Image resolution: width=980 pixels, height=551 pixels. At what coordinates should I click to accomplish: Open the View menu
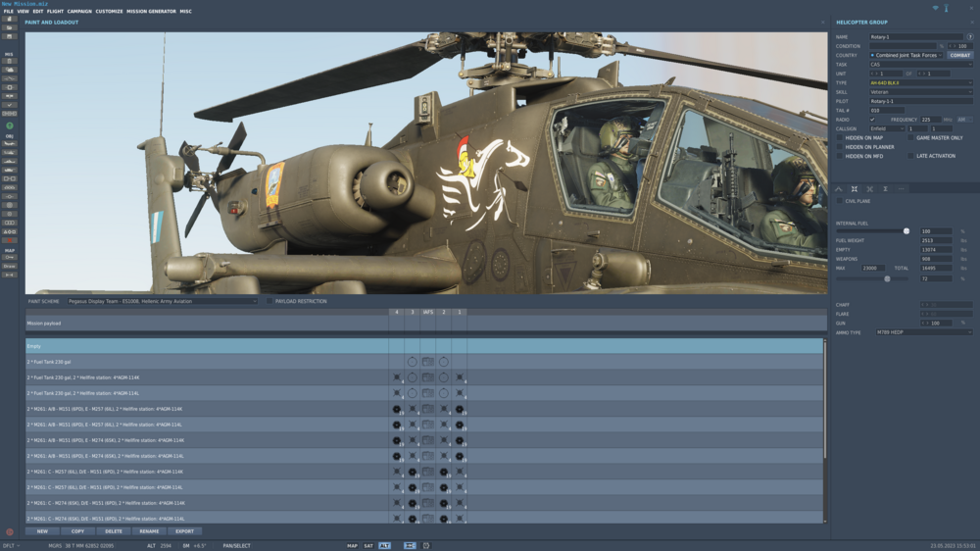(x=23, y=11)
